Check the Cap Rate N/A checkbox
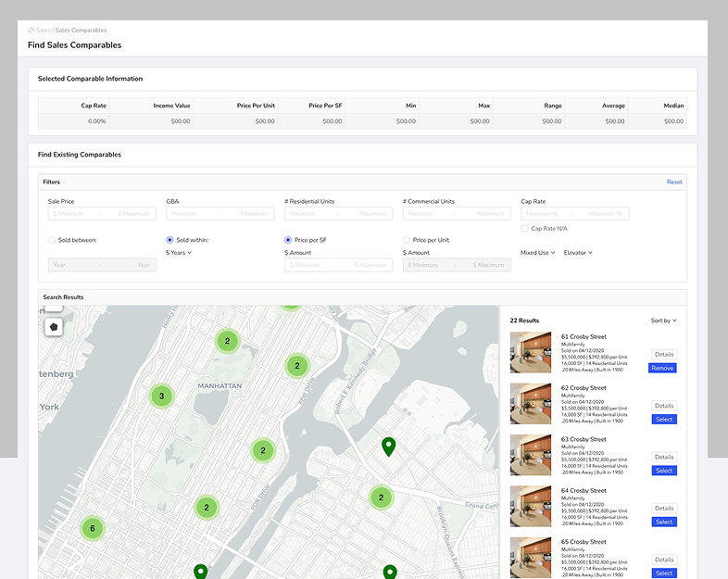The height and width of the screenshot is (579, 728). pos(524,229)
